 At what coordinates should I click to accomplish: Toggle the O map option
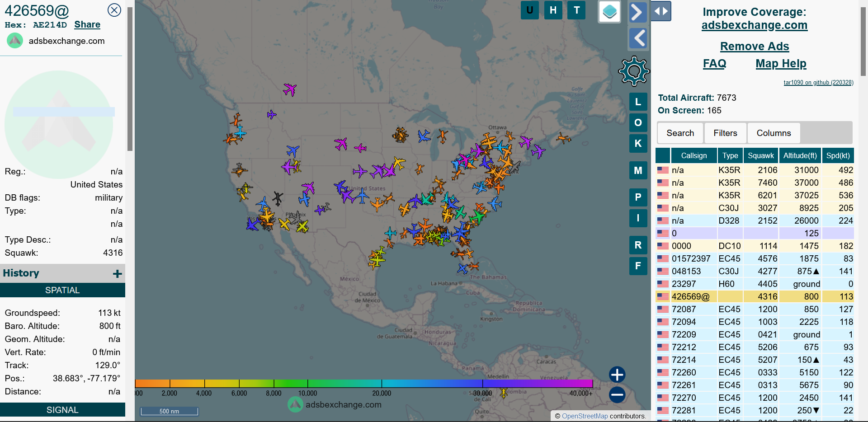(x=638, y=122)
